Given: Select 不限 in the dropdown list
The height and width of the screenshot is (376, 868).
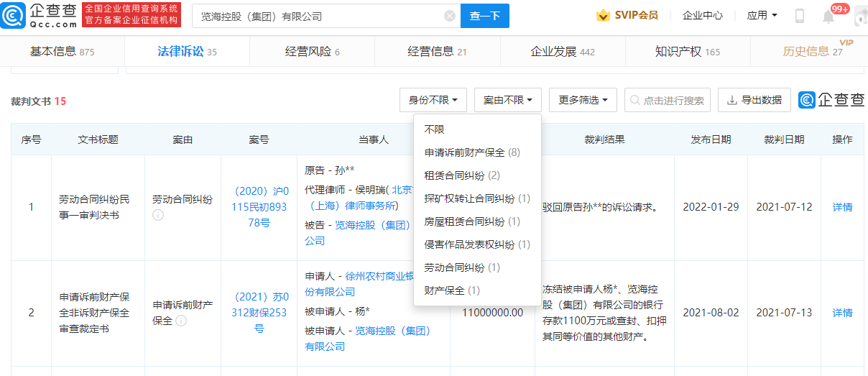Looking at the screenshot, I should 477,129.
